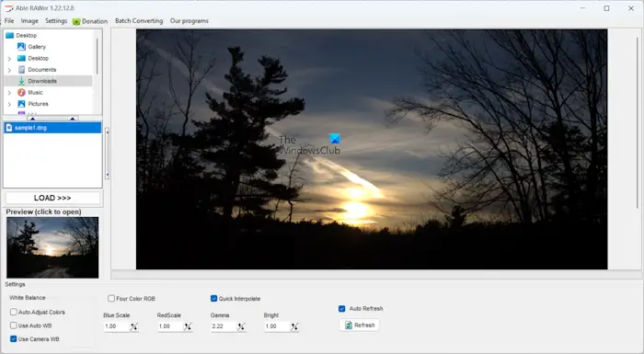Open the Our programs menu
The image size is (644, 354).
[190, 21]
